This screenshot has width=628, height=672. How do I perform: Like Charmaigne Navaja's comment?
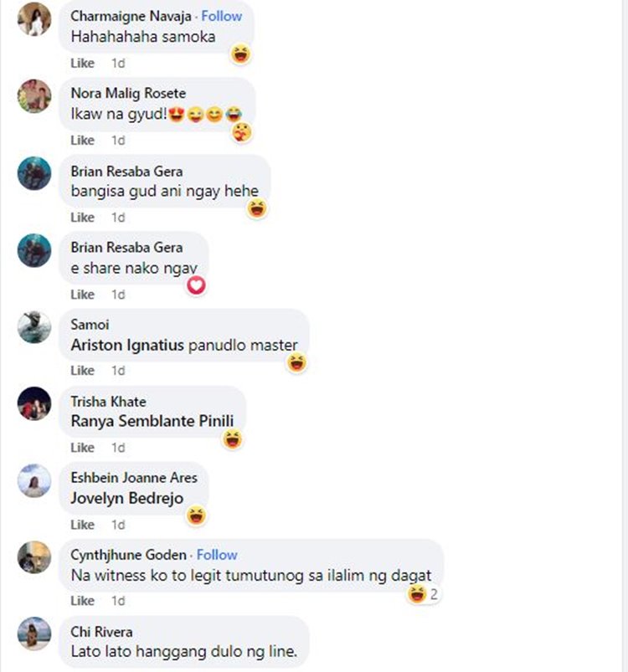click(x=82, y=63)
